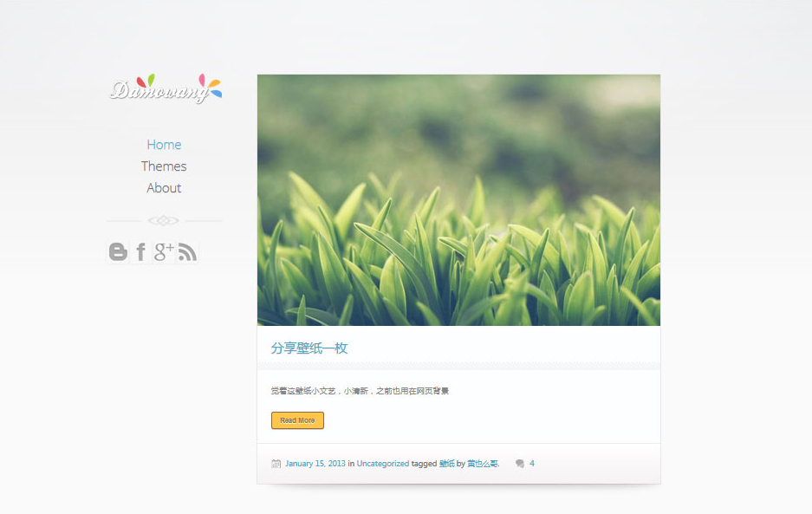This screenshot has height=514, width=812.
Task: Click the Read More button
Action: click(x=297, y=420)
